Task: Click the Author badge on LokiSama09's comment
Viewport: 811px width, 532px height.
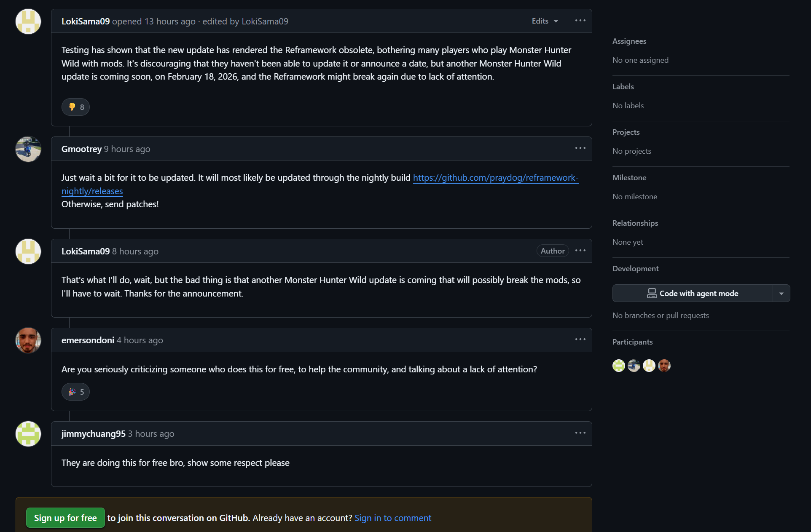Action: tap(552, 251)
